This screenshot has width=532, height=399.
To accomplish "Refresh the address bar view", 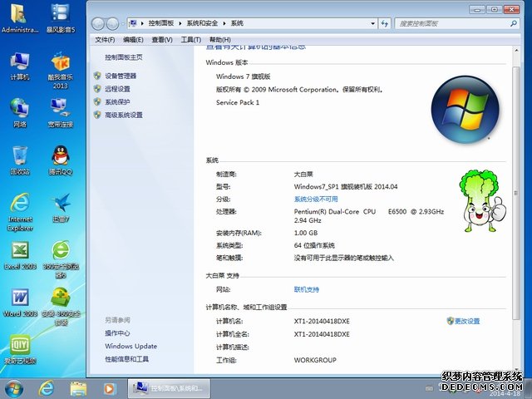I will pyautogui.click(x=384, y=23).
